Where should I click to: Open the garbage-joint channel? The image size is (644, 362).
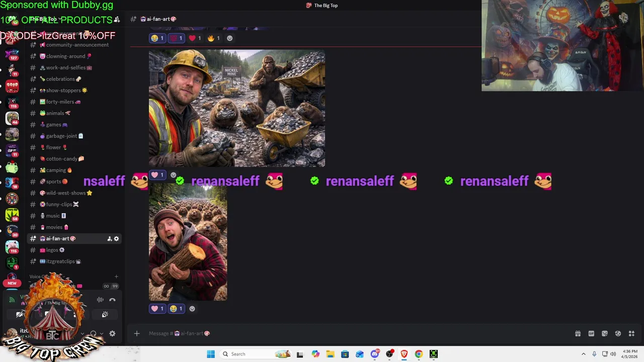tap(74, 136)
